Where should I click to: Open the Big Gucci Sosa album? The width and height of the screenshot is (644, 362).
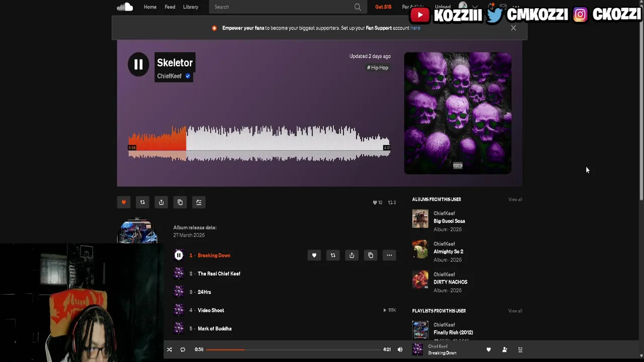pyautogui.click(x=449, y=221)
